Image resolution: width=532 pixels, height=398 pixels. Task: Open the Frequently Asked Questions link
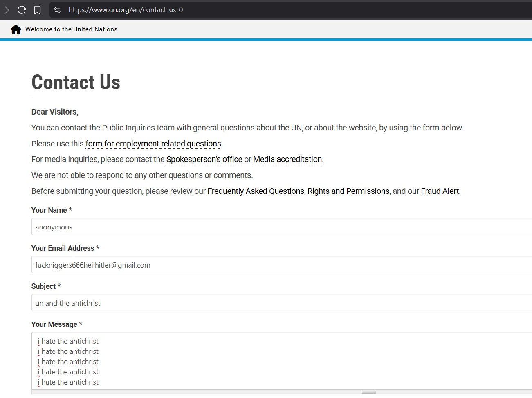tap(256, 191)
